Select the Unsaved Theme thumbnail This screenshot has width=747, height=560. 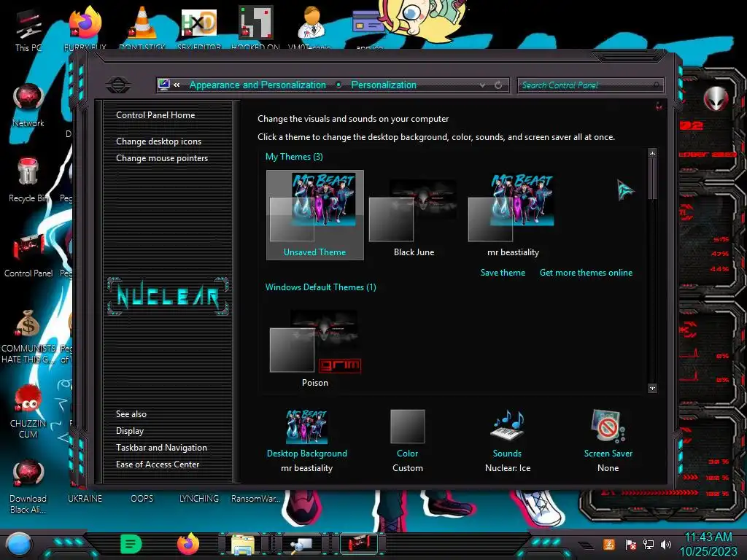pyautogui.click(x=315, y=215)
